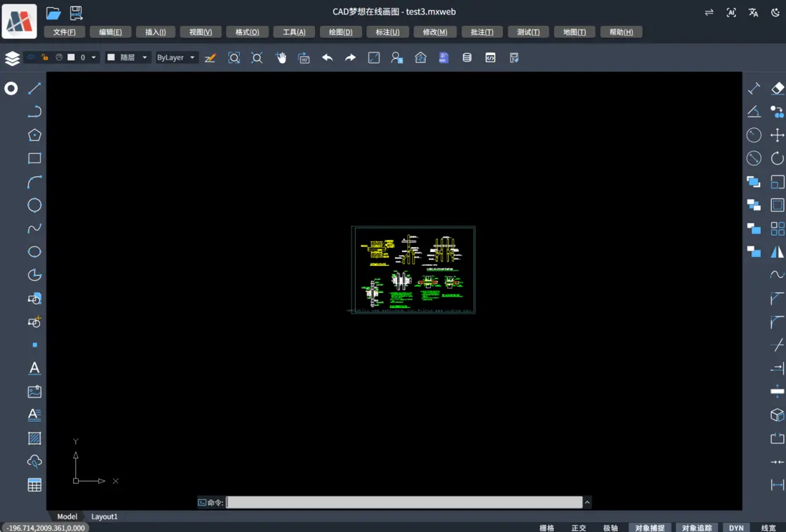Image resolution: width=786 pixels, height=532 pixels.
Task: Open the 修改(M) menu
Action: pos(435,32)
